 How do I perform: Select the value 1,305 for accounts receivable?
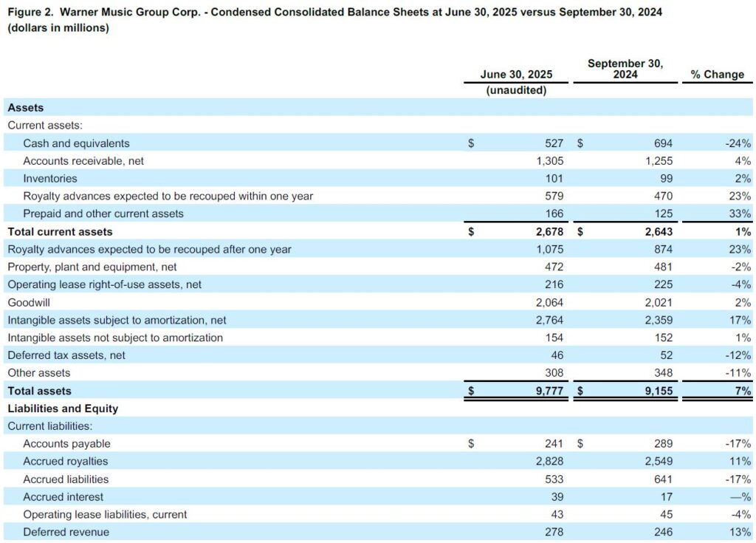click(549, 161)
